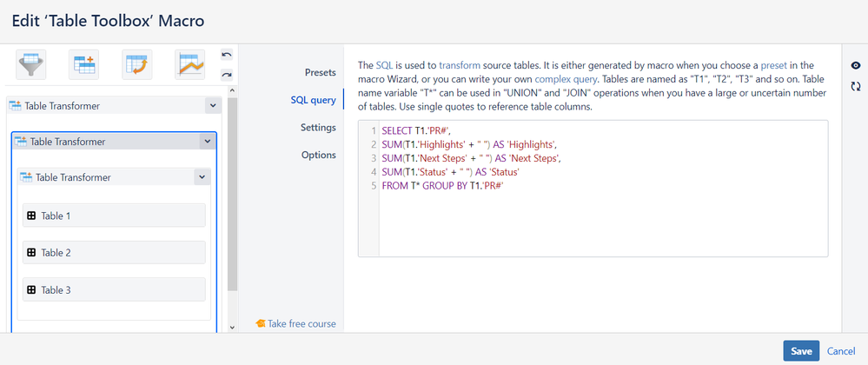Viewport: 868px width, 365px height.
Task: Go to the Options tab
Action: coord(318,156)
